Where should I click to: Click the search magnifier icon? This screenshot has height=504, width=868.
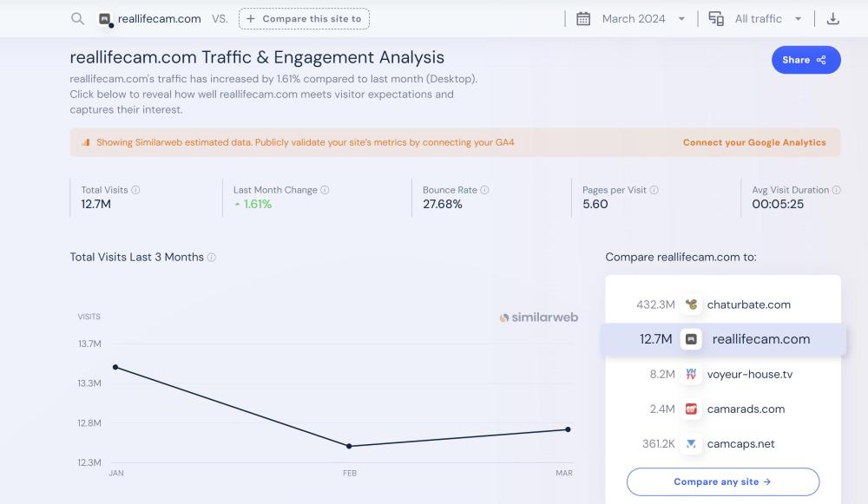77,19
